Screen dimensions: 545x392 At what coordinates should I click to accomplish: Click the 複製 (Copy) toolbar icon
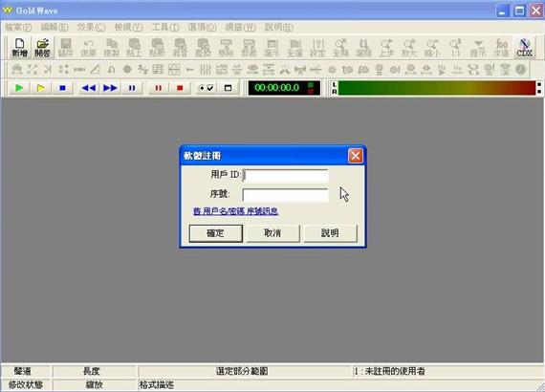point(111,47)
